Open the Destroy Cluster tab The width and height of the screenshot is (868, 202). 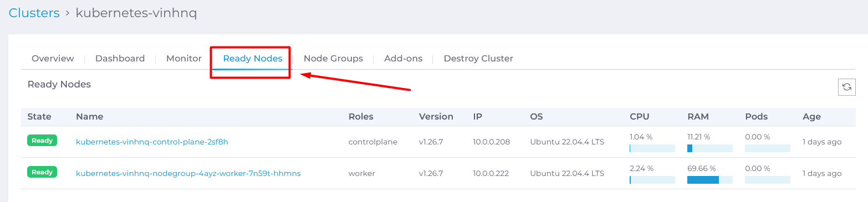click(x=478, y=58)
